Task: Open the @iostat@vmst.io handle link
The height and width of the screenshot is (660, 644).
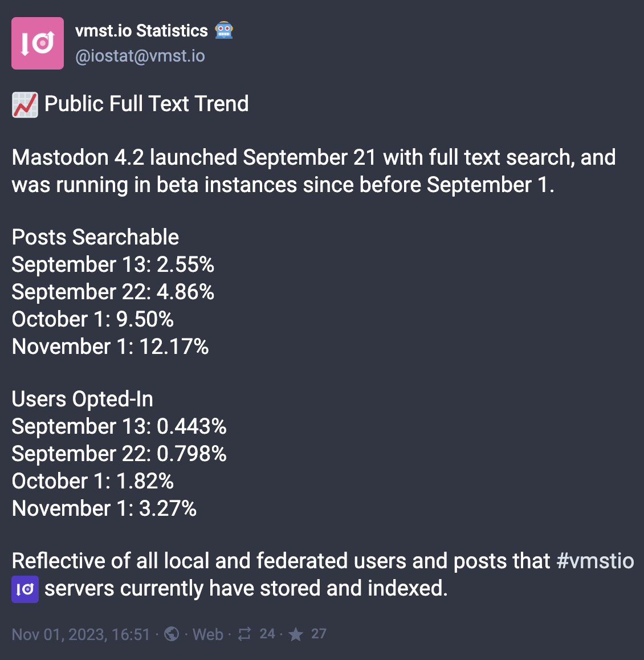Action: pos(140,56)
